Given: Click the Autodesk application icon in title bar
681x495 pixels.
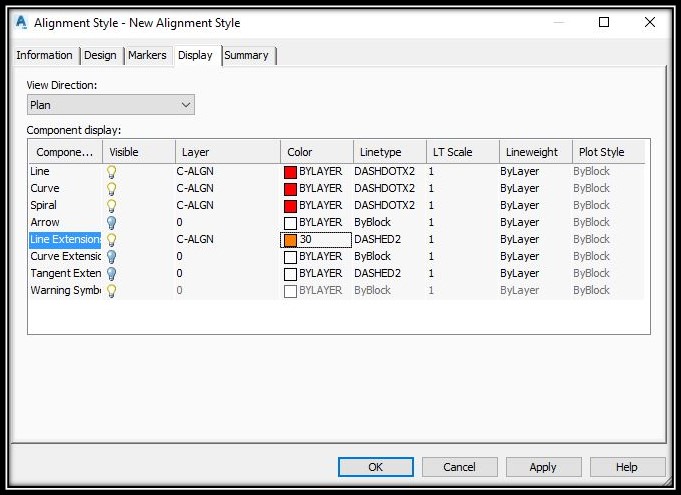Looking at the screenshot, I should click(21, 22).
